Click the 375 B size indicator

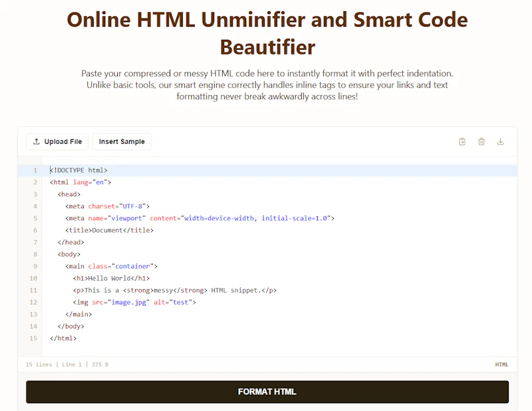point(100,364)
